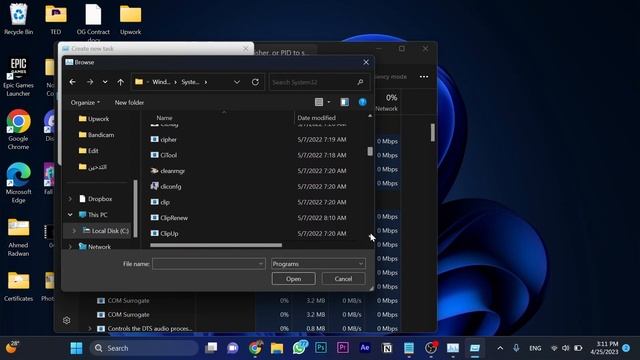Select Bandicam folder in navigation pane

coord(96,135)
